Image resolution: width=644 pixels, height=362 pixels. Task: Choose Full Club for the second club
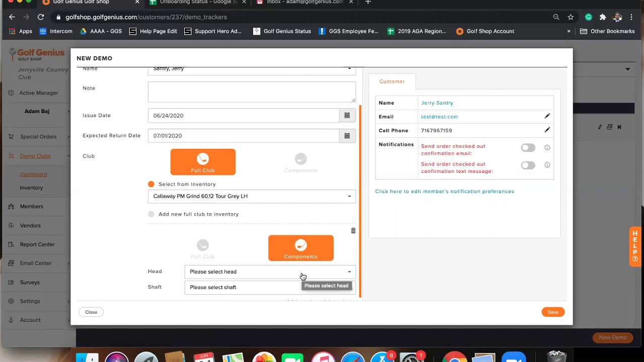[x=203, y=248]
